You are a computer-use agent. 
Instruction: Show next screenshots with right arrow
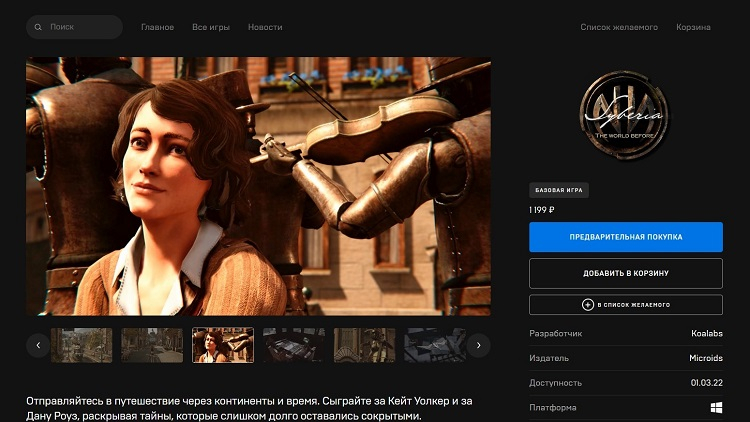coord(478,345)
